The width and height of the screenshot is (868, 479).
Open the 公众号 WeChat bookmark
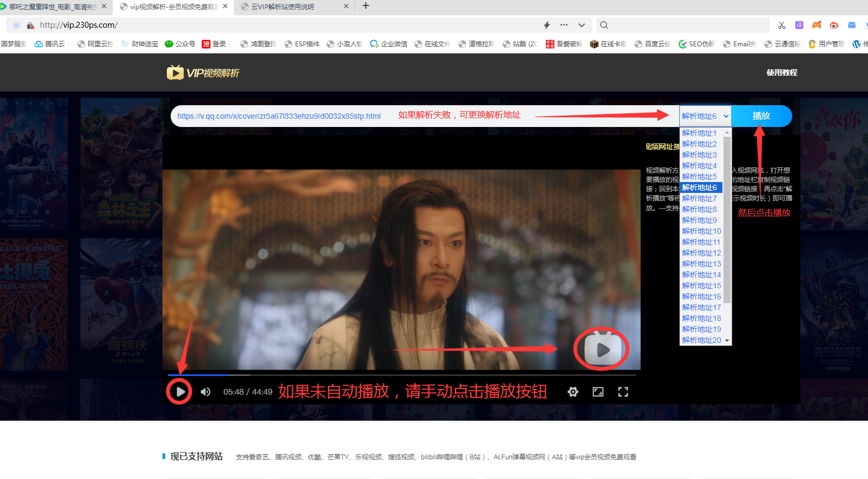[x=180, y=44]
